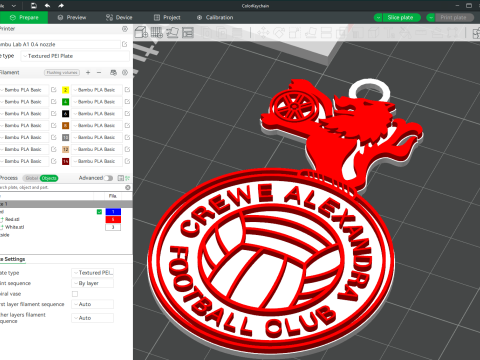480x360 pixels.
Task: Open the Textured PEI plate-settings dropdown
Action: click(93, 273)
